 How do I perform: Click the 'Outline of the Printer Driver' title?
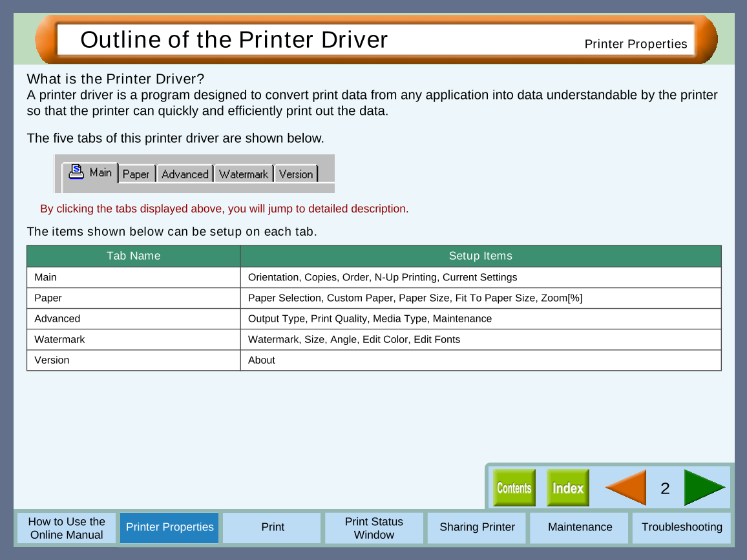pos(234,39)
